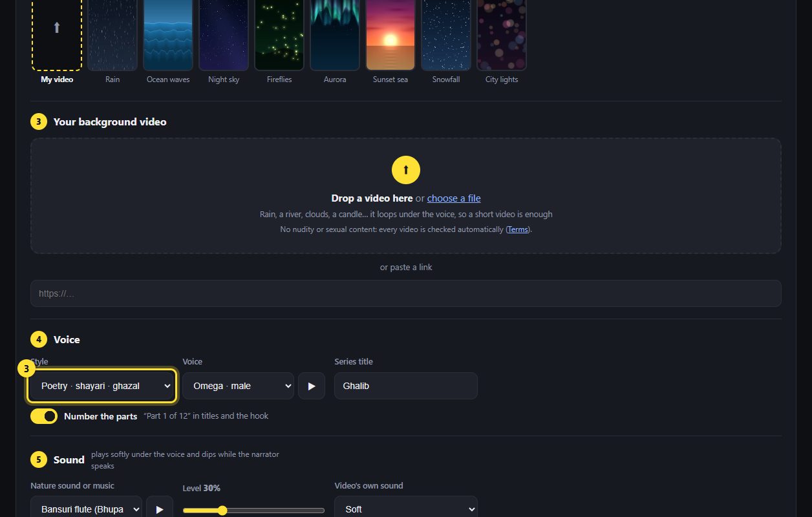Screen dimensions: 812x517
Task: Turn off the Number the parts toggle
Action: click(44, 416)
